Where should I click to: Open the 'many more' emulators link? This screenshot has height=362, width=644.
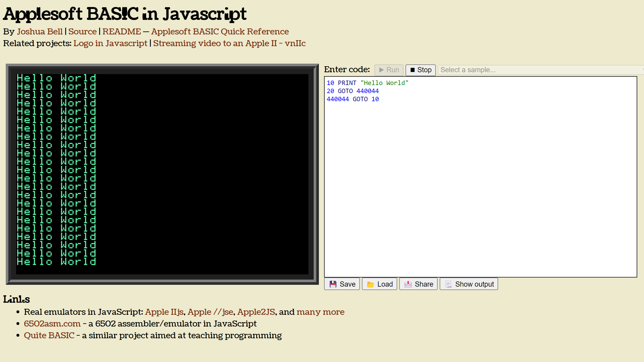coord(320,312)
